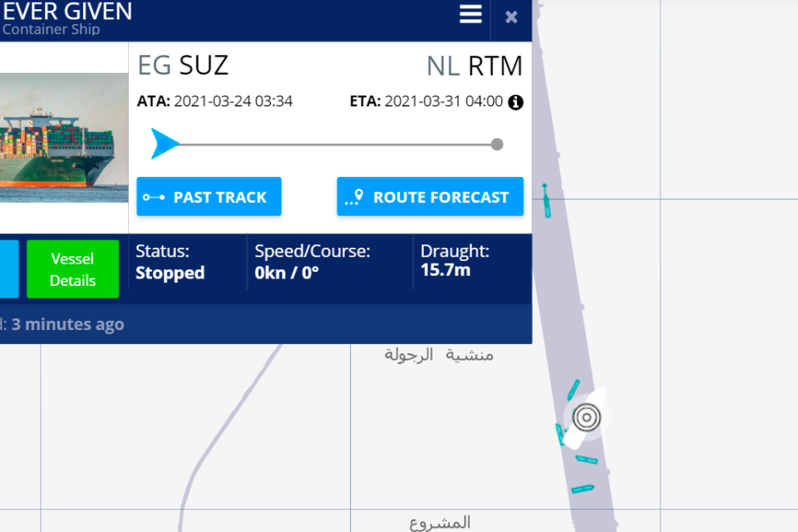
Task: Select the teal tug north of Ever Given
Action: pos(574,390)
